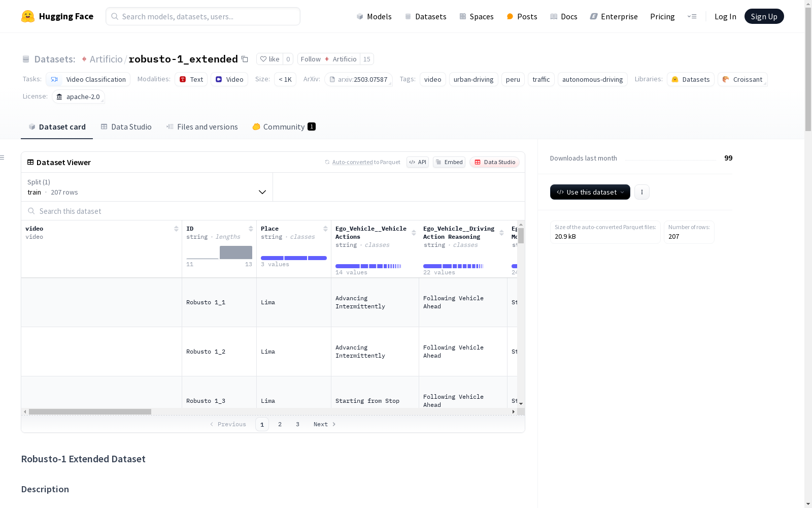Open the navigation more-menu icon
Image resolution: width=812 pixels, height=508 pixels.
point(692,16)
